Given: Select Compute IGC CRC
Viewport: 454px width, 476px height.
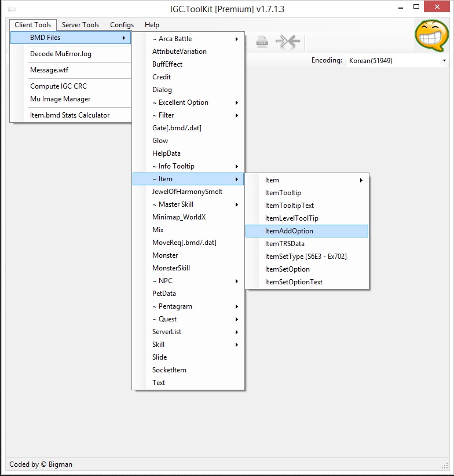Looking at the screenshot, I should 71,86.
